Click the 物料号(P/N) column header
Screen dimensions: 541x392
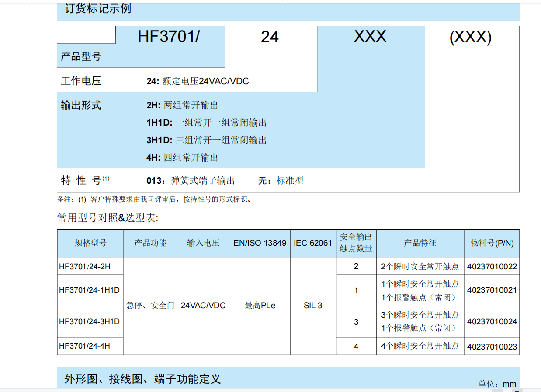[x=492, y=243]
